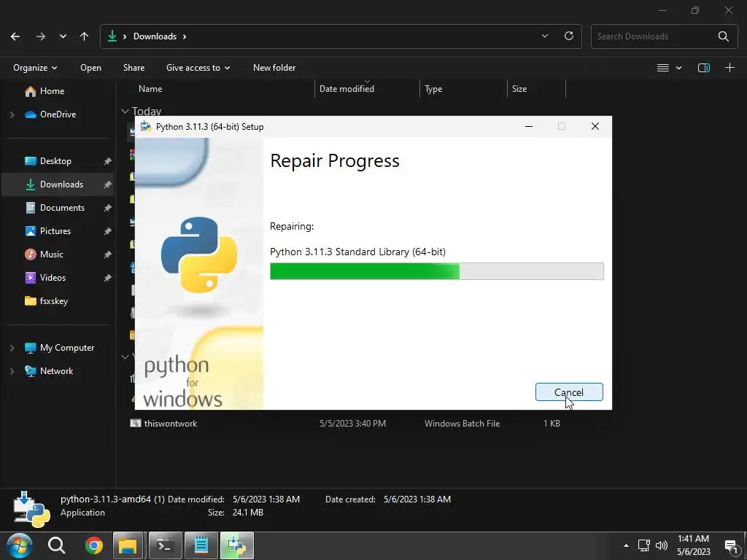Minimize the Python Setup window
Screen dimensions: 747x560
[528, 126]
